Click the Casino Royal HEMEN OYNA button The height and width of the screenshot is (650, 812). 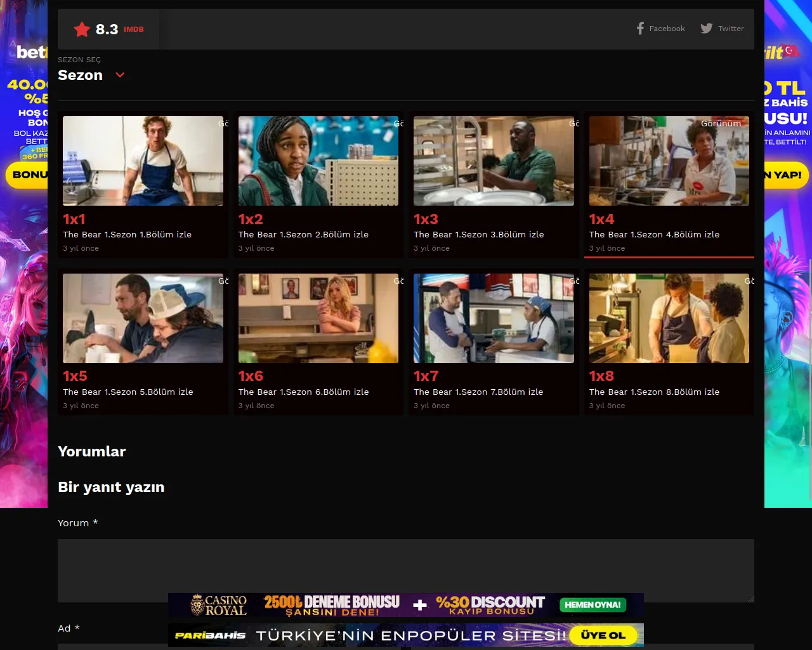(x=593, y=605)
